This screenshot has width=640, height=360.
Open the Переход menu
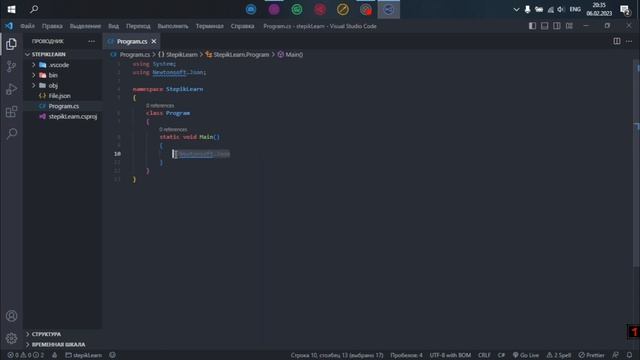pos(138,26)
